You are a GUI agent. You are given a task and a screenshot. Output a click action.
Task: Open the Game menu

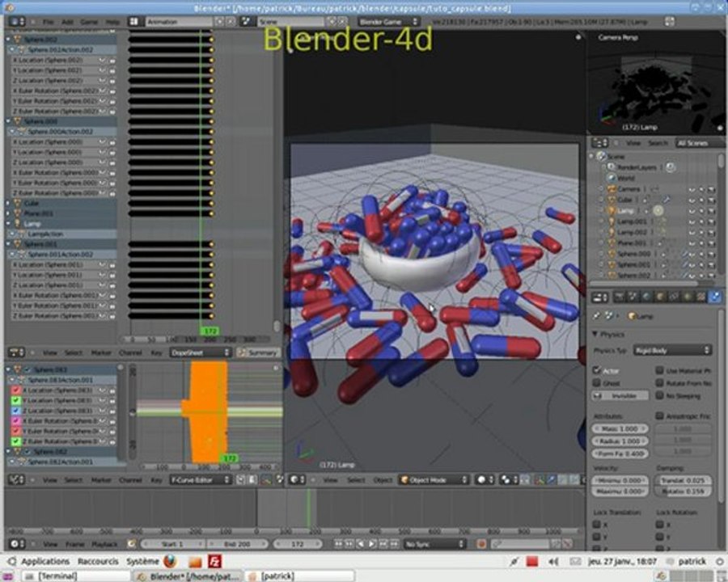pyautogui.click(x=89, y=22)
